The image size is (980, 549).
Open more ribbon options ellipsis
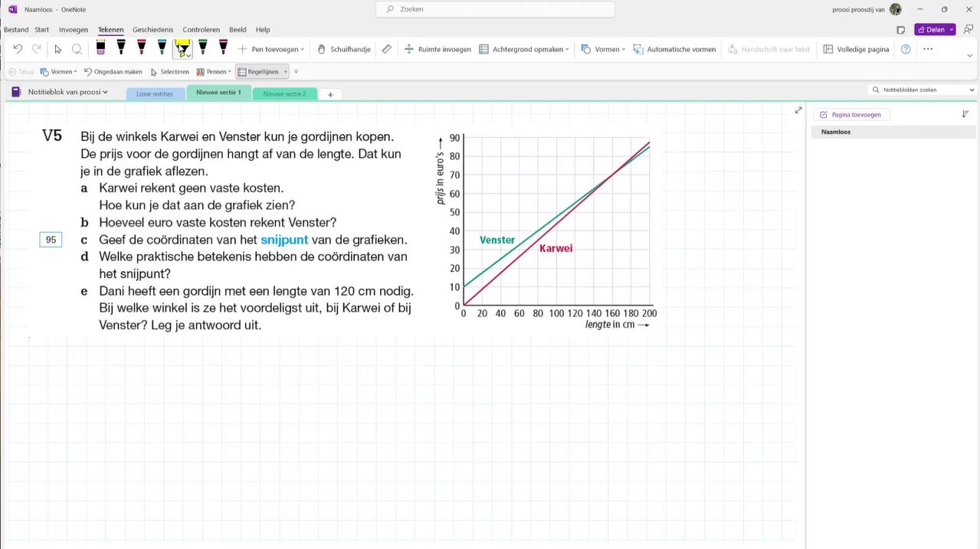(928, 49)
